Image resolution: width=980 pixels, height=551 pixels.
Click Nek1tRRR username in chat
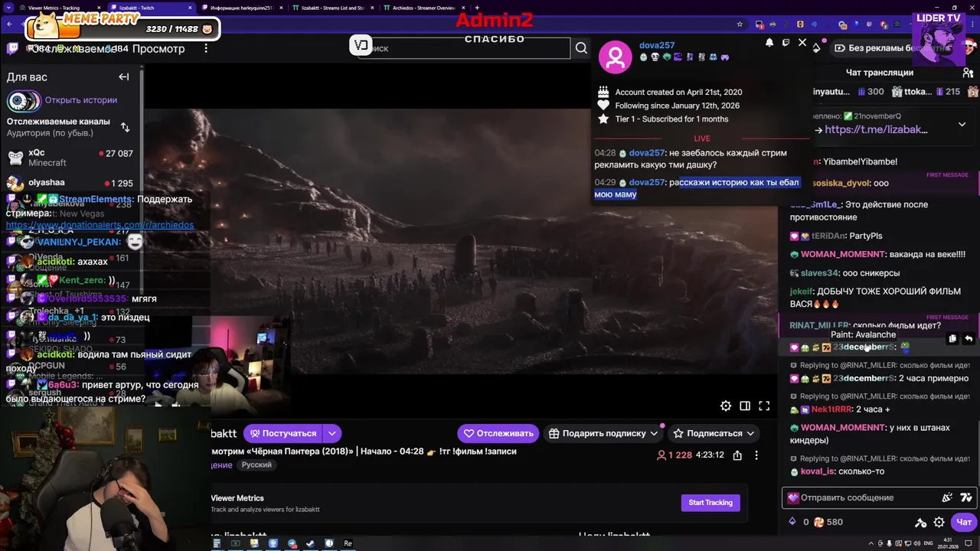pos(831,409)
